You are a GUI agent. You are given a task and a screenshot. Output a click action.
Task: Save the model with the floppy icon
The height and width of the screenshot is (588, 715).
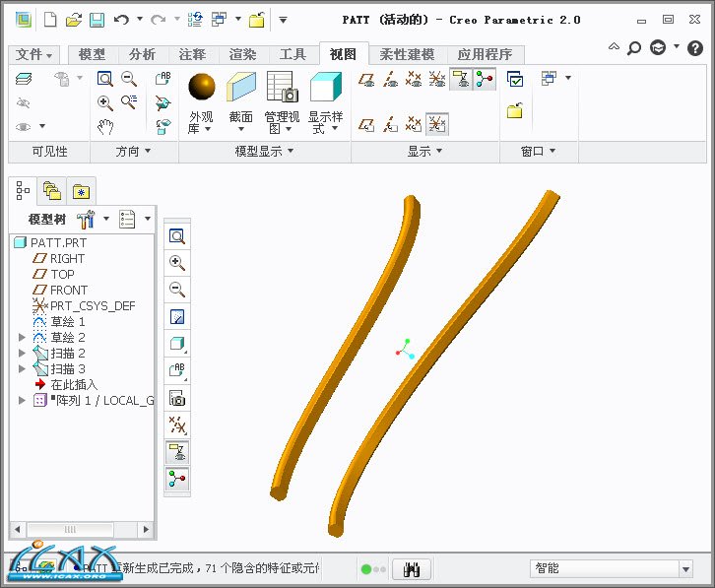tap(97, 20)
